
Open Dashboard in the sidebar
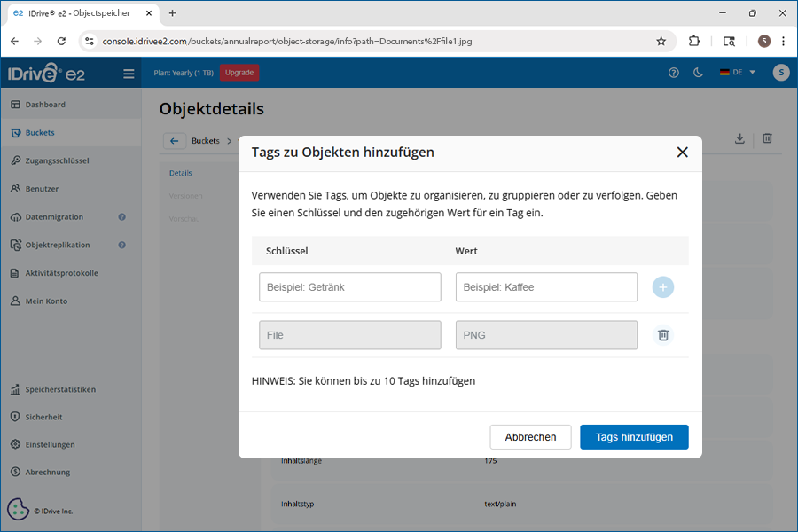pos(45,105)
